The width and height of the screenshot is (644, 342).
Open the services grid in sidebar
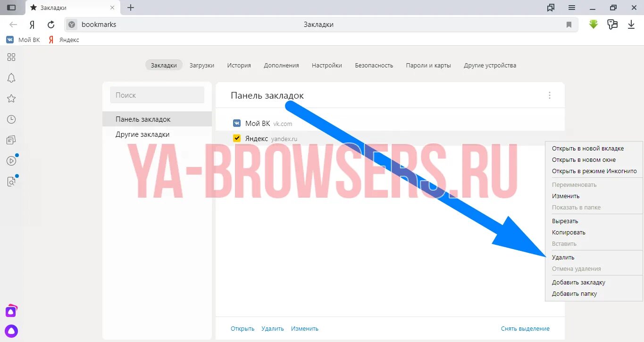tap(11, 57)
